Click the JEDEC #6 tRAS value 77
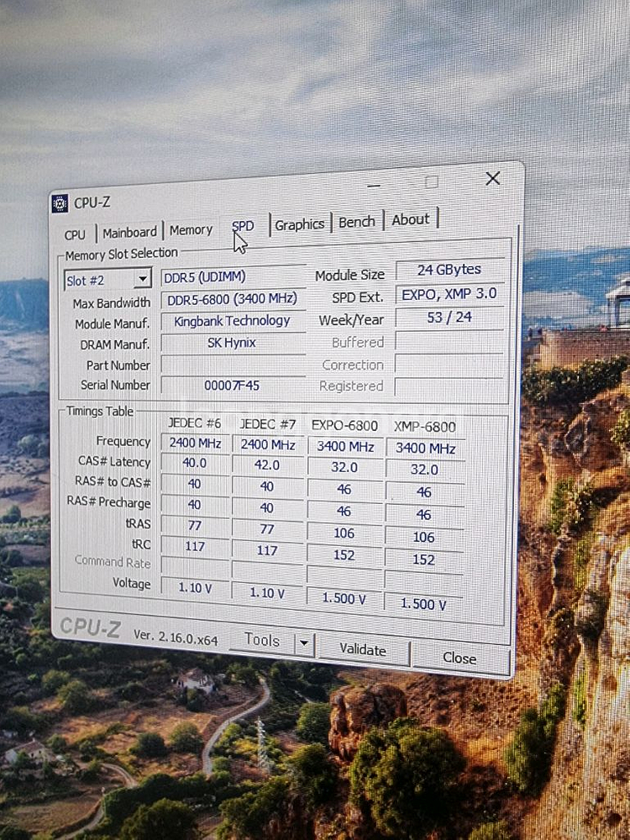 pos(195,526)
